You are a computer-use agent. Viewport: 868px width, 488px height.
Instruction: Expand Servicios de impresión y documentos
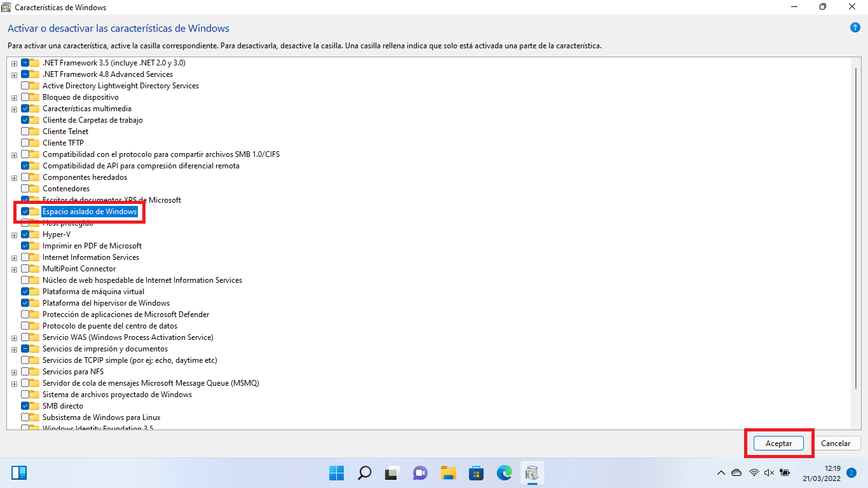tap(14, 349)
